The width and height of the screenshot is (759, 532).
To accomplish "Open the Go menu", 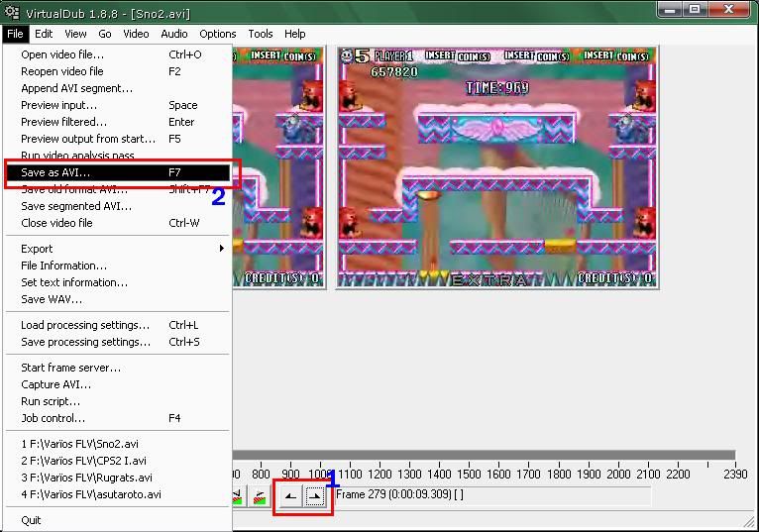I will pyautogui.click(x=105, y=34).
